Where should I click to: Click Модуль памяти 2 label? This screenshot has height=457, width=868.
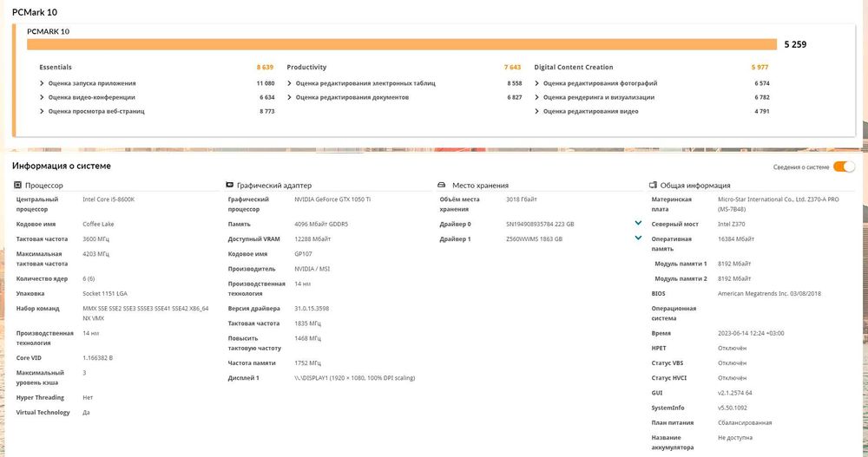tap(681, 279)
